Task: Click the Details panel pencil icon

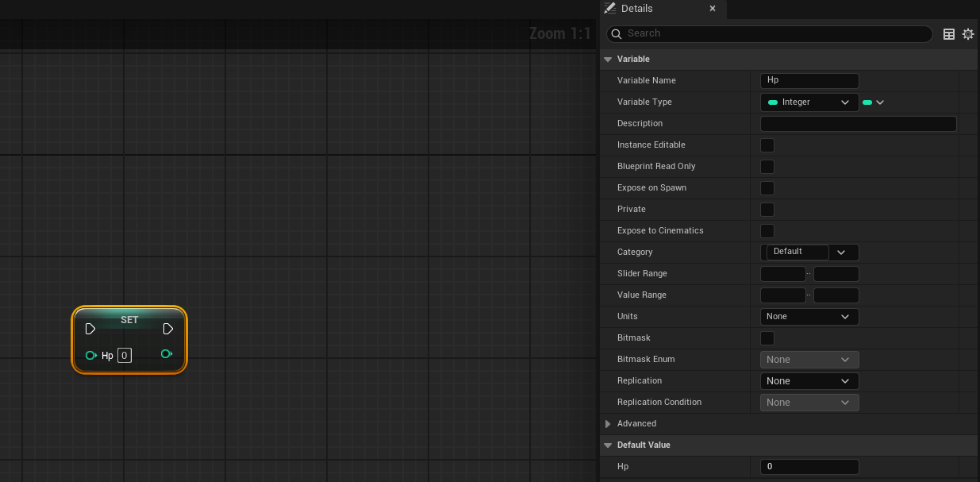Action: point(609,8)
